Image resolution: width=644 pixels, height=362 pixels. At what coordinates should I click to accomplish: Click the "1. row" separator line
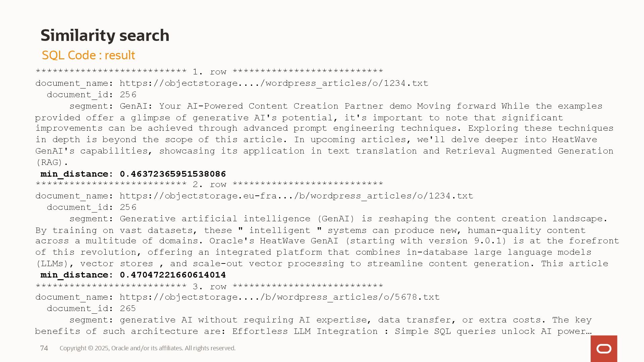[x=209, y=72]
